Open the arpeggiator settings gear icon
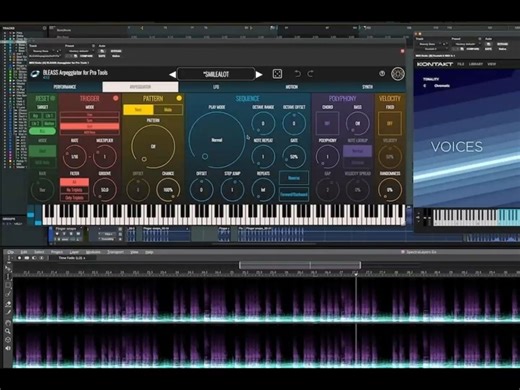This screenshot has height=390, width=520. coord(398,74)
